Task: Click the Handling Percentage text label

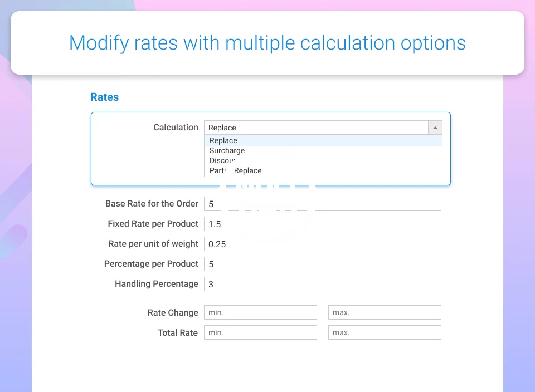Action: [x=156, y=284]
